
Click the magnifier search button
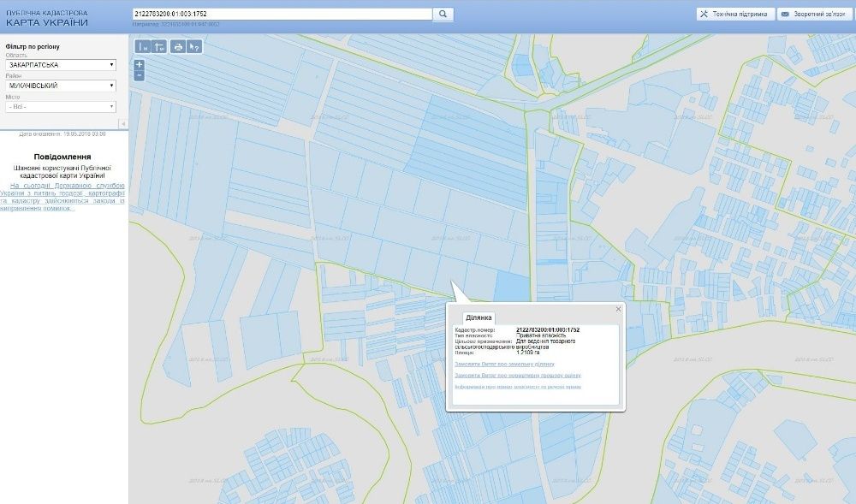443,15
